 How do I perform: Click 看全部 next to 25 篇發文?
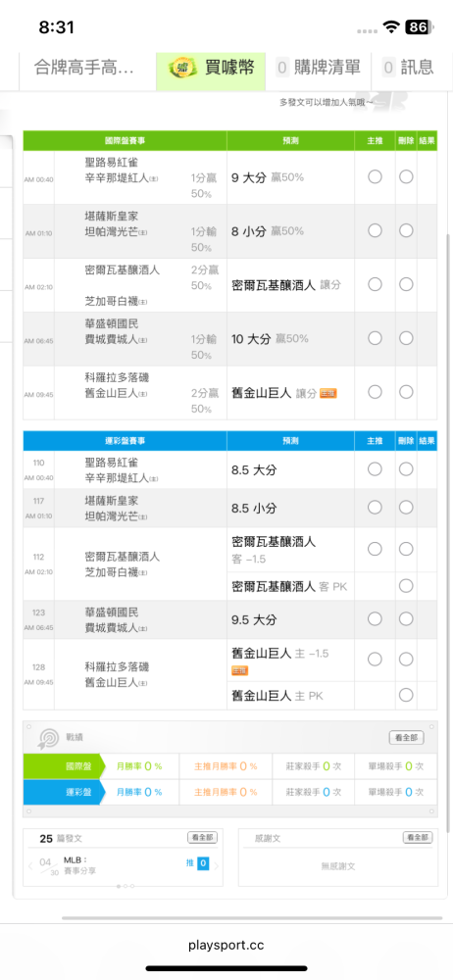pos(202,838)
